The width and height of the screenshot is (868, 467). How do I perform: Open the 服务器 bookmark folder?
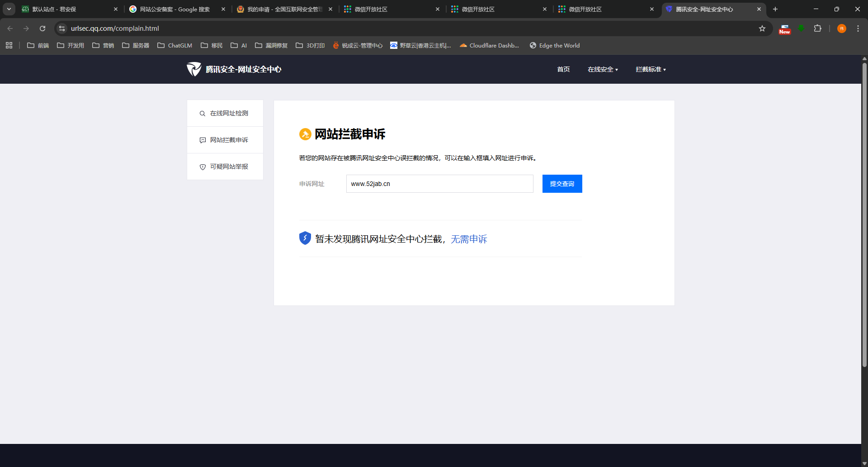[x=136, y=45]
